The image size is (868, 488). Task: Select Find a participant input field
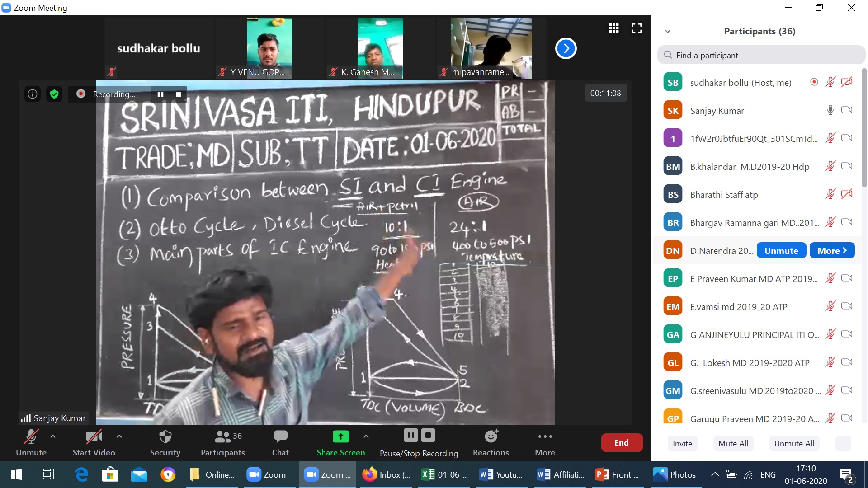pyautogui.click(x=760, y=55)
